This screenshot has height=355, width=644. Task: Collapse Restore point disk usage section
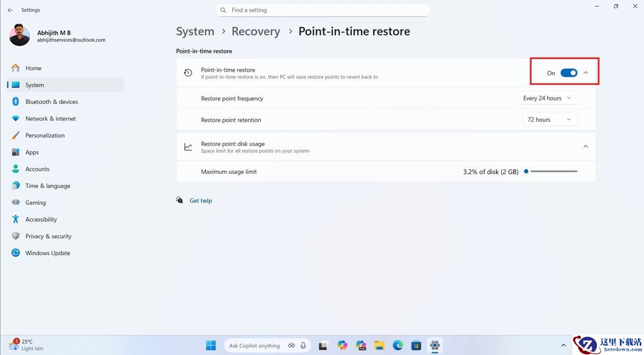(586, 147)
